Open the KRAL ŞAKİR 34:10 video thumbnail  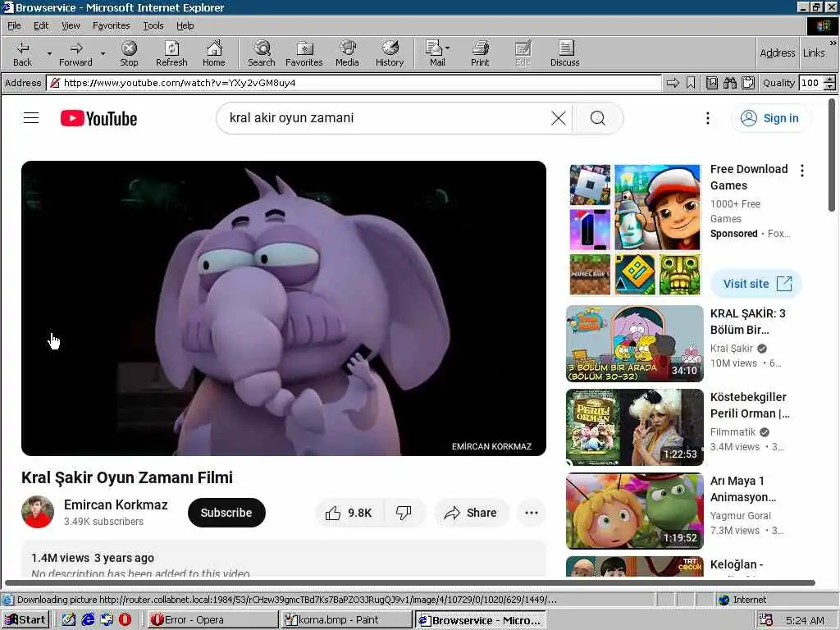(635, 344)
